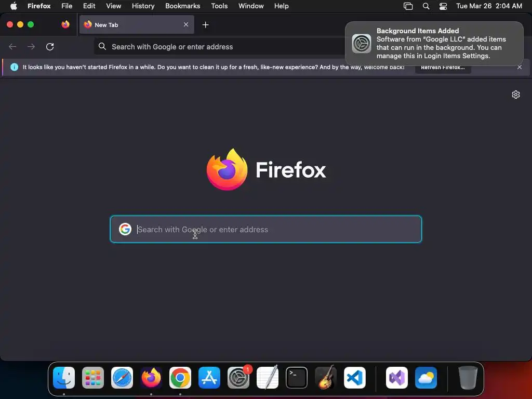The width and height of the screenshot is (532, 399).
Task: Open the Help menu
Action: (281, 6)
